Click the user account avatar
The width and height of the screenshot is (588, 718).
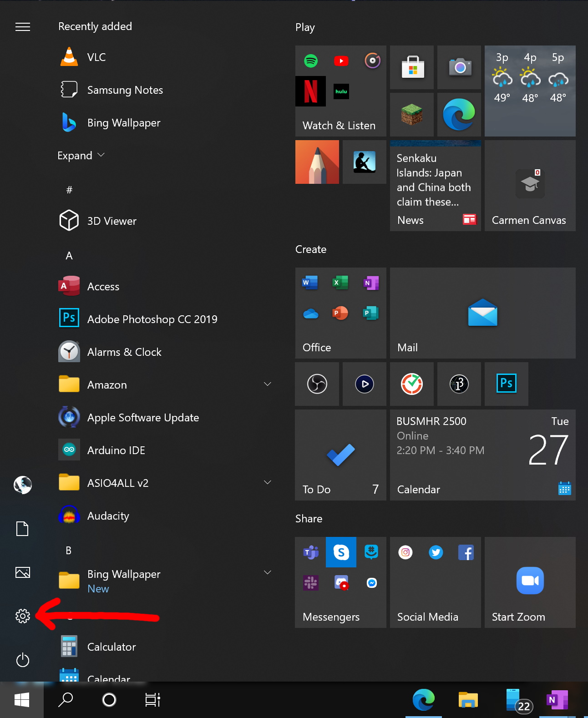22,485
